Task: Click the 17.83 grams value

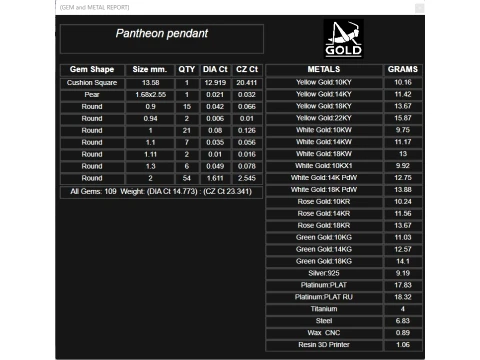Action: pos(403,286)
